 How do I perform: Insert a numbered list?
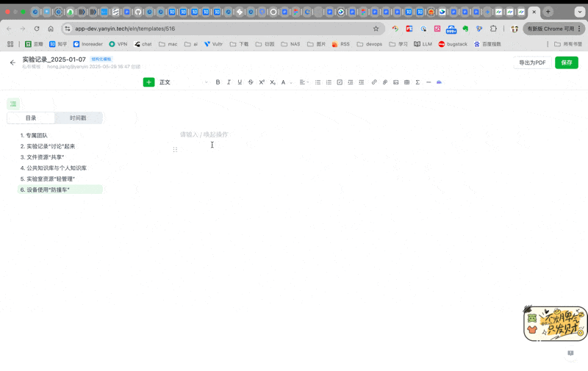pyautogui.click(x=329, y=82)
